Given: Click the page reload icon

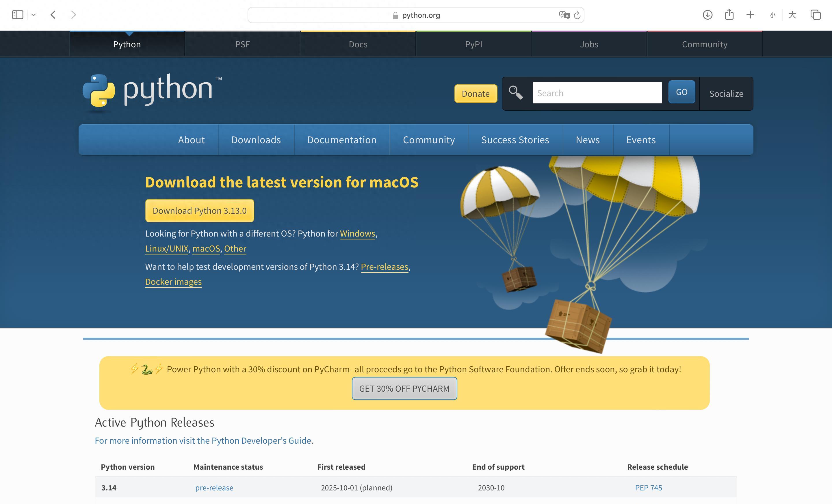Looking at the screenshot, I should 576,15.
